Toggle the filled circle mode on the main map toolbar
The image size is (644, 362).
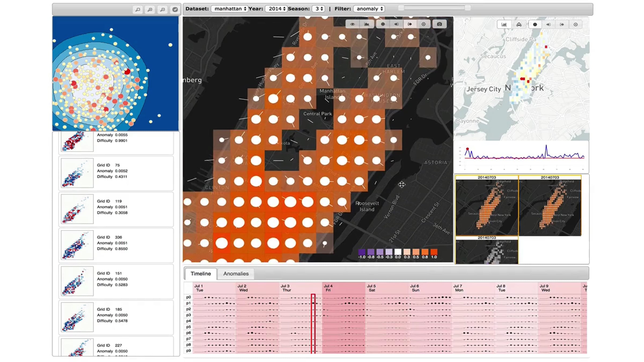(383, 24)
